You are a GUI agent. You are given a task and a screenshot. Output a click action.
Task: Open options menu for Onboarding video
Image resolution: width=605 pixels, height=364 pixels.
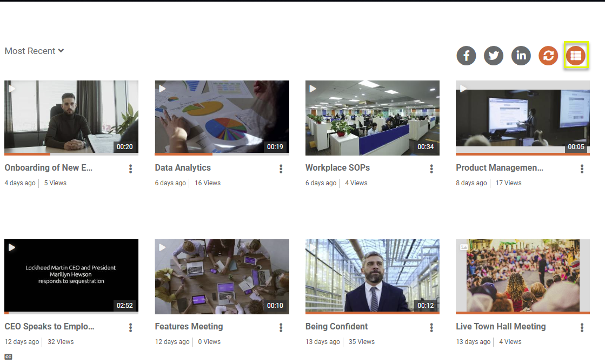131,169
